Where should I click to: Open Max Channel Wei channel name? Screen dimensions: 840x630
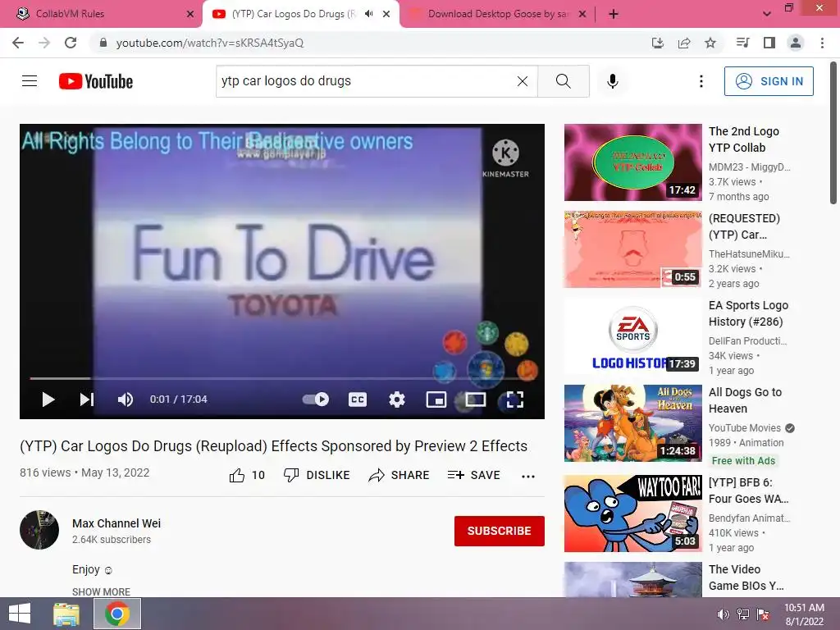click(116, 523)
